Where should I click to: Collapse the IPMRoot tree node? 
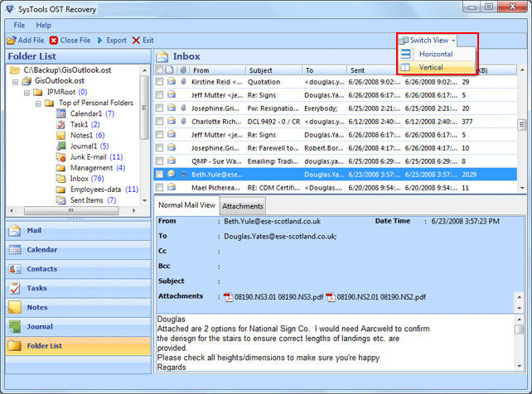[x=27, y=92]
